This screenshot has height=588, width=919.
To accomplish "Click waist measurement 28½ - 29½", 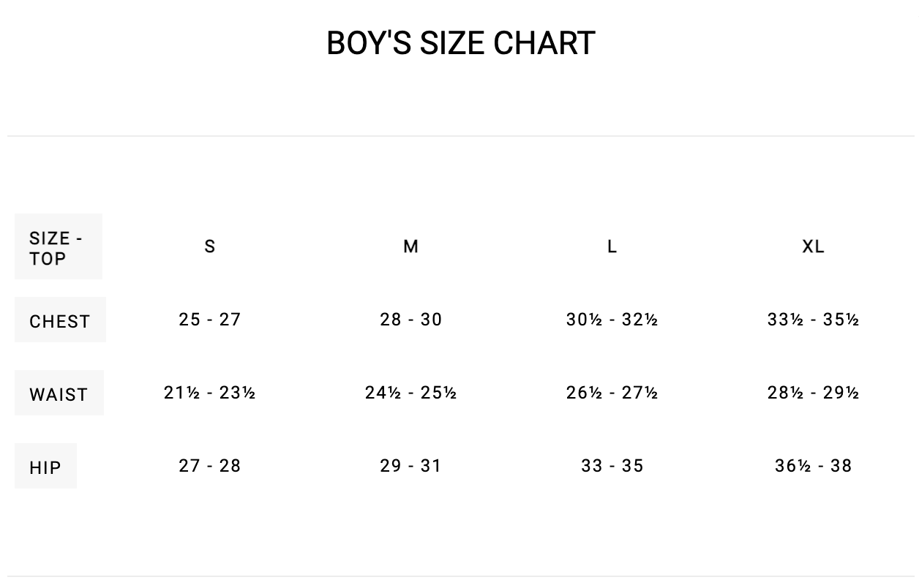I will (814, 393).
